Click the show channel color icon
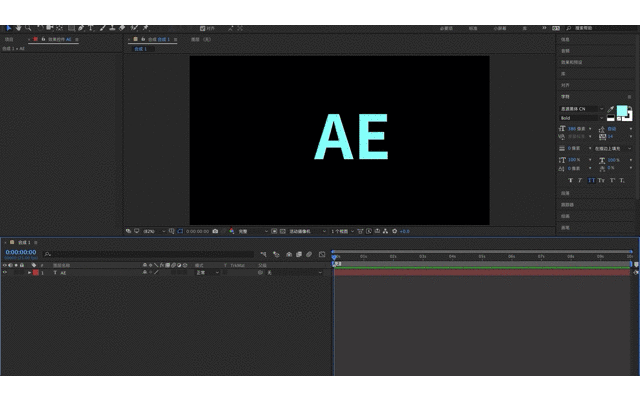Screen dimensions: 640x400 pos(232,231)
